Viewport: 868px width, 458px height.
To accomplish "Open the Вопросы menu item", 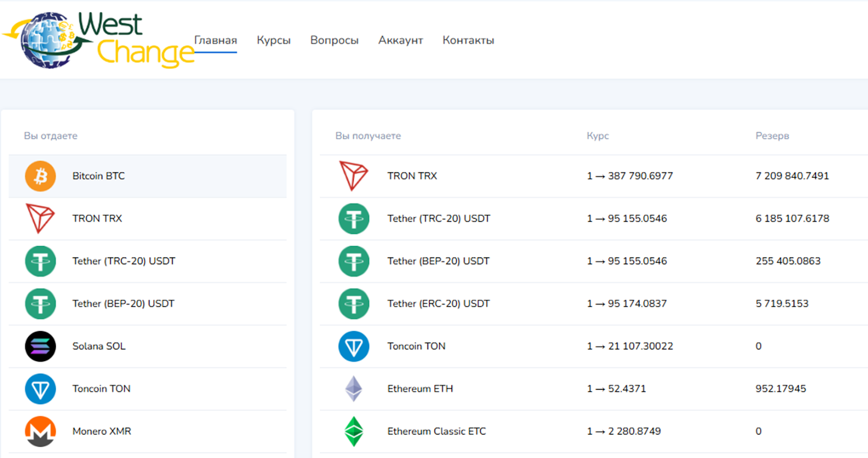I will pyautogui.click(x=334, y=41).
